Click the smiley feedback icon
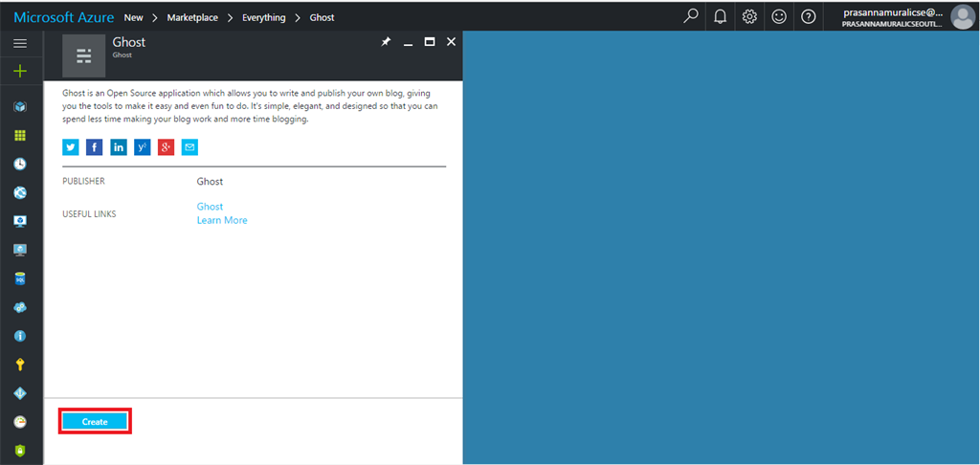 pos(779,17)
